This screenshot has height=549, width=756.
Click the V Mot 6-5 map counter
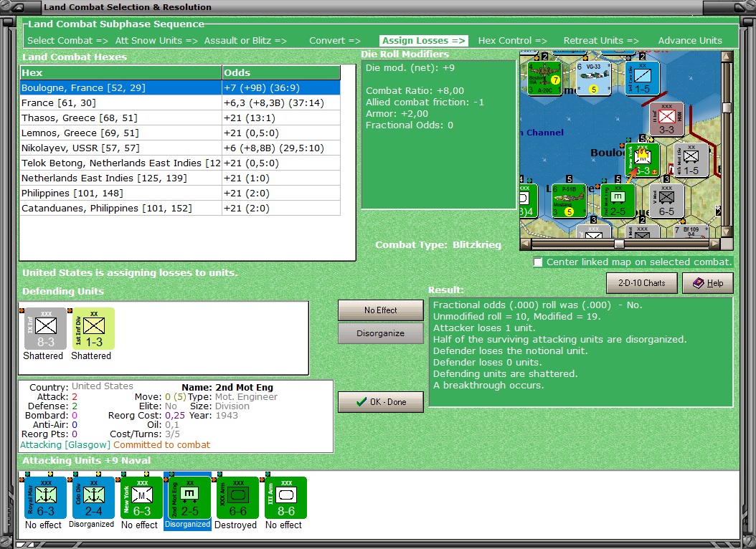(x=666, y=201)
